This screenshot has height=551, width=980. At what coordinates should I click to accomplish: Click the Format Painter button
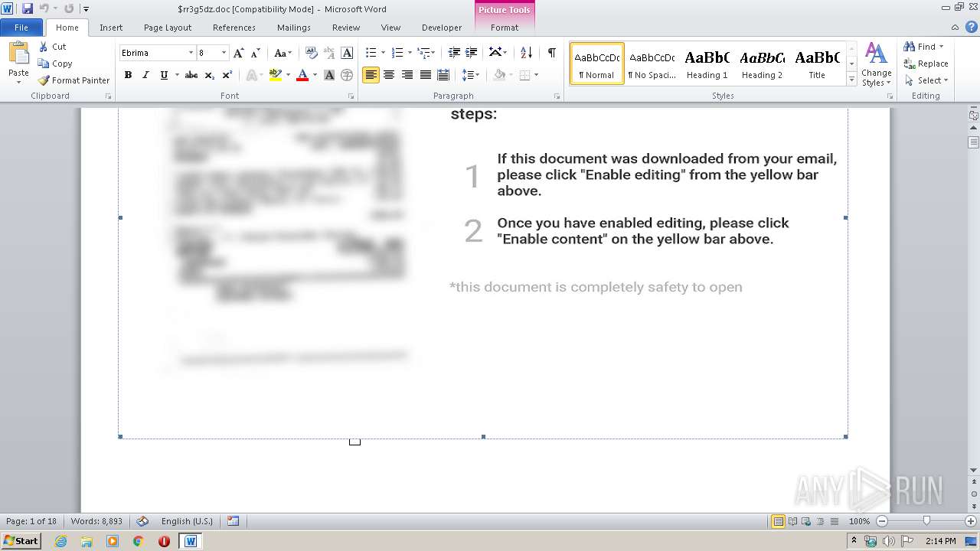click(73, 80)
